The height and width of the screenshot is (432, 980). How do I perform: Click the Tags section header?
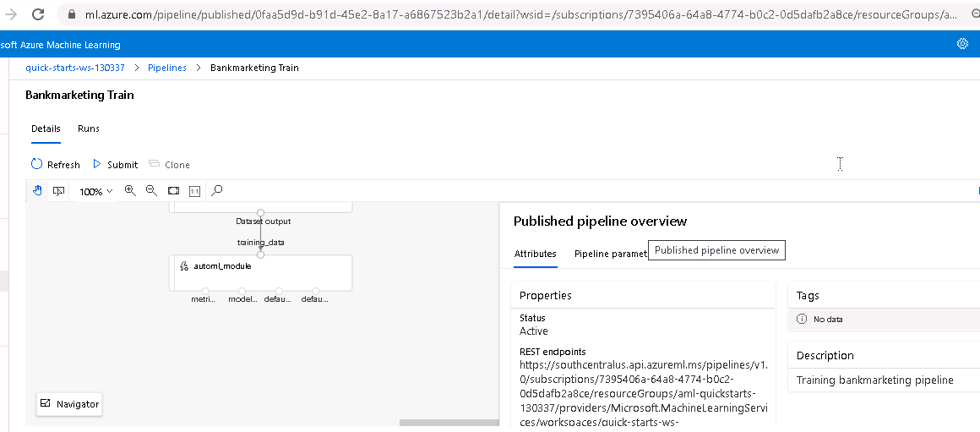click(808, 295)
